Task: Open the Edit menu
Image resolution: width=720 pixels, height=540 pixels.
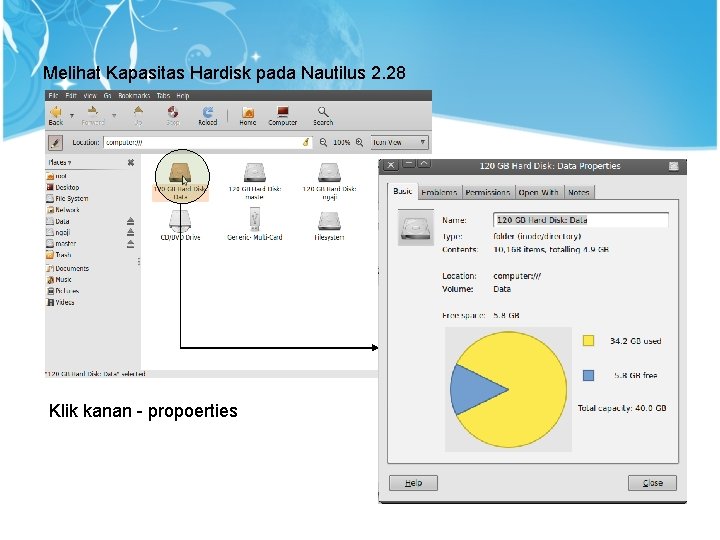Action: tap(71, 96)
